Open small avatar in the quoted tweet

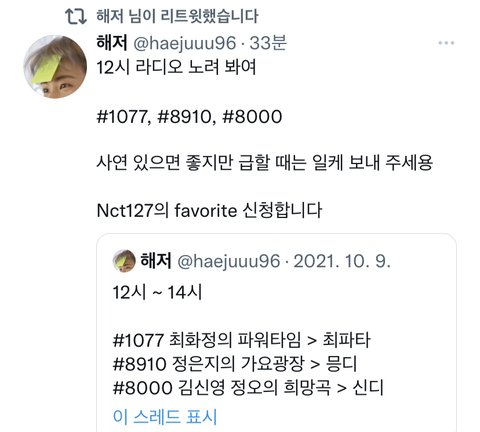click(124, 261)
